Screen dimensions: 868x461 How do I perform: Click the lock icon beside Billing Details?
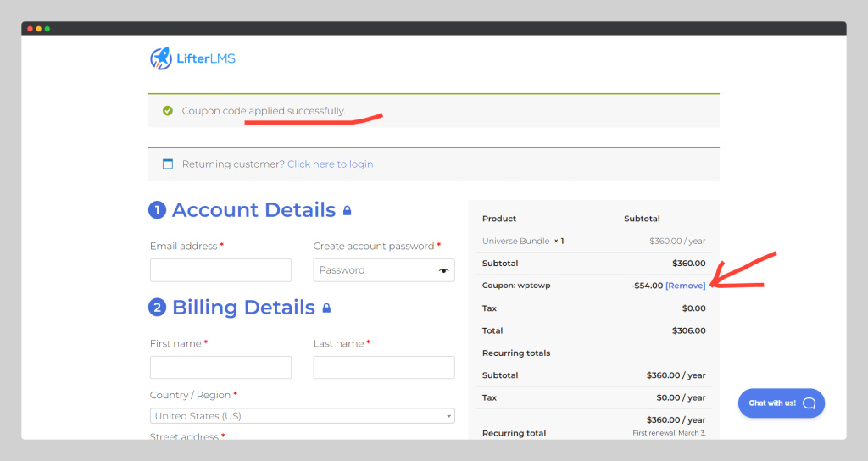click(x=326, y=308)
